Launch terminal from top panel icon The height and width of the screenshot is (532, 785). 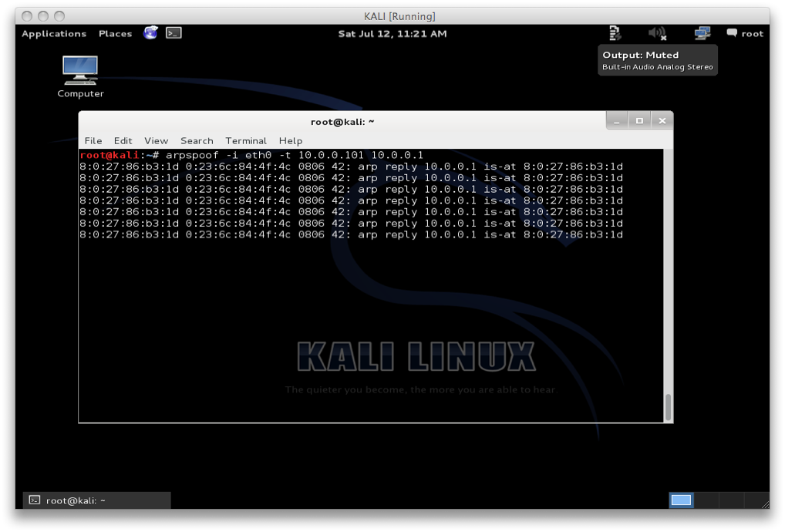click(174, 33)
